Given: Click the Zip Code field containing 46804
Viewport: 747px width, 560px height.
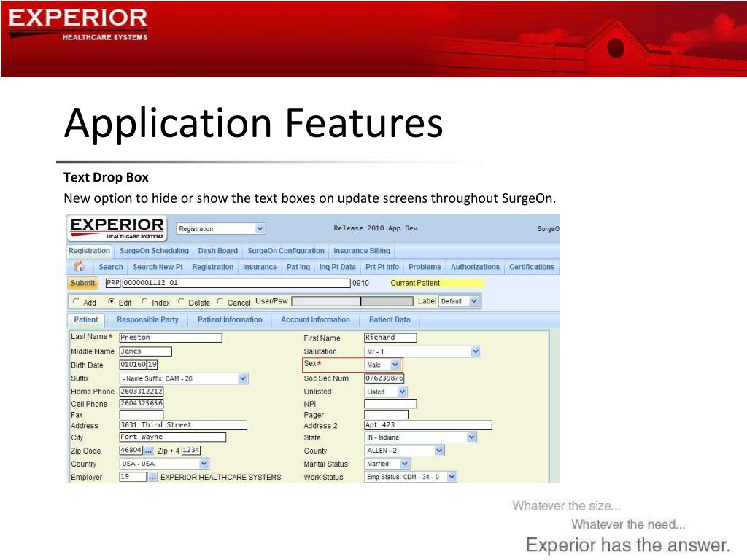Looking at the screenshot, I should [x=131, y=450].
